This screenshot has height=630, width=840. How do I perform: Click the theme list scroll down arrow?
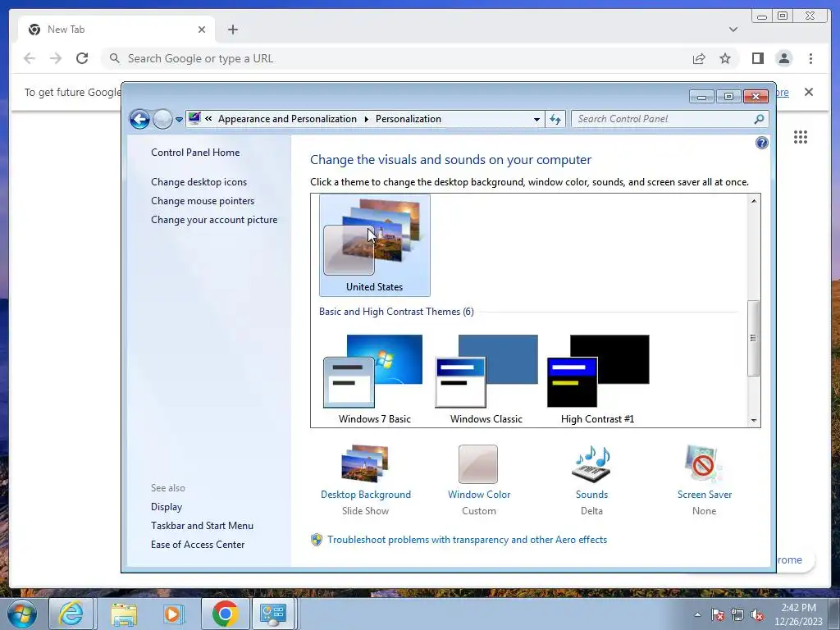click(754, 421)
